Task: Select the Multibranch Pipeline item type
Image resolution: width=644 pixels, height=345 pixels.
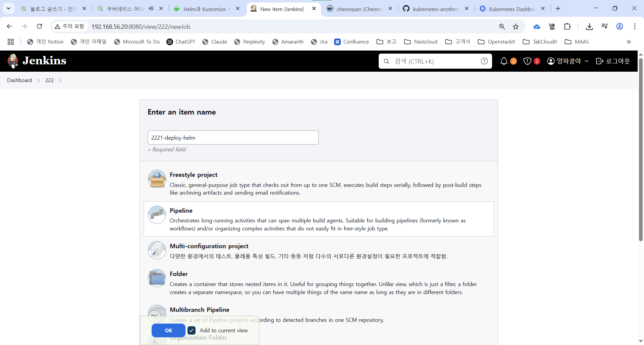Action: click(x=319, y=314)
